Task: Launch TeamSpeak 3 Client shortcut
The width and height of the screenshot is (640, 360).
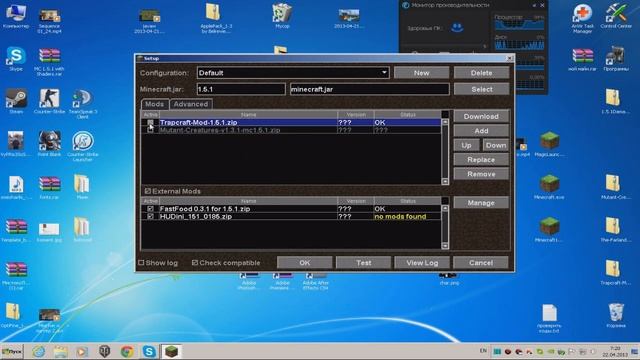Action: (x=83, y=103)
